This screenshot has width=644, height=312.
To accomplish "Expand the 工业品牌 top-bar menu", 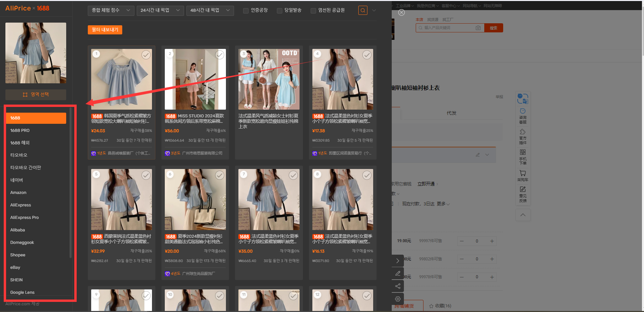I will coord(405,6).
